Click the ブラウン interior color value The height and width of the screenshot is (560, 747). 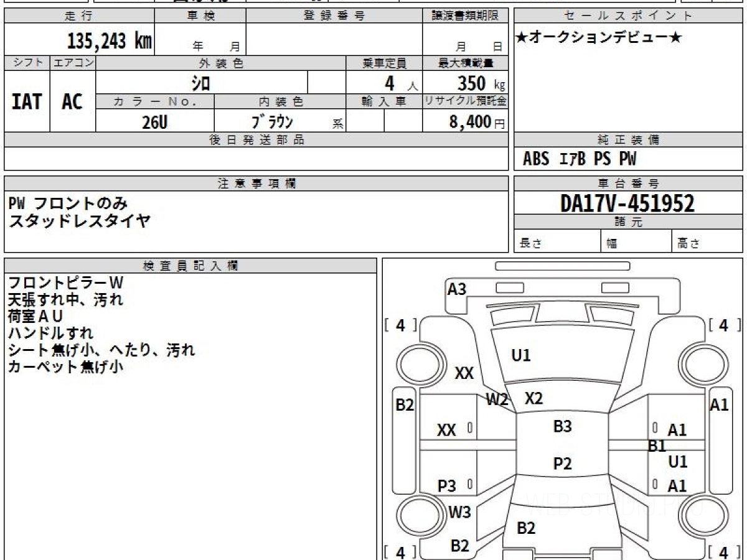[x=271, y=121]
